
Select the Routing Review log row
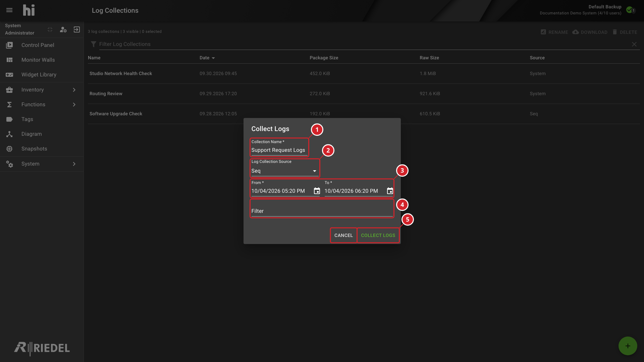(364, 94)
